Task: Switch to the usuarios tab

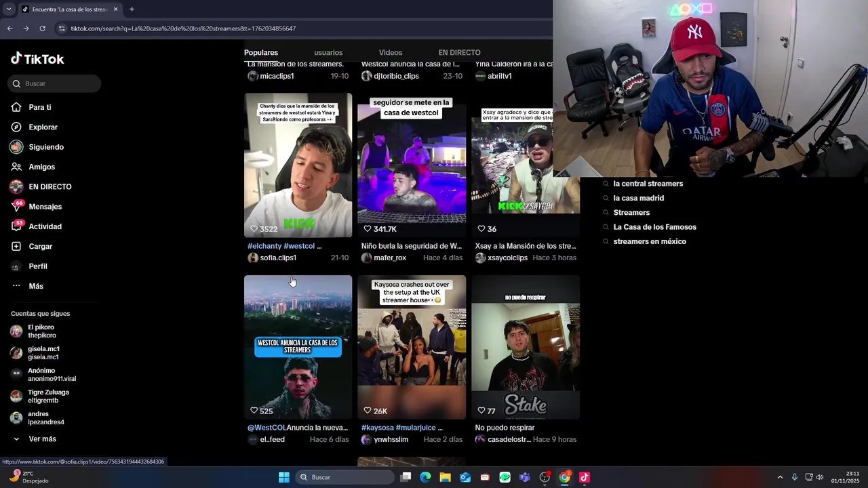Action: point(328,52)
